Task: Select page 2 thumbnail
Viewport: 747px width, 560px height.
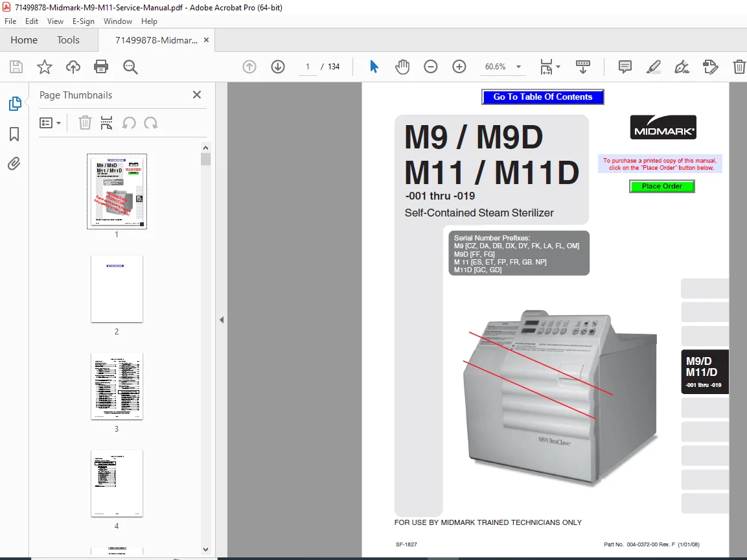Action: click(x=117, y=289)
